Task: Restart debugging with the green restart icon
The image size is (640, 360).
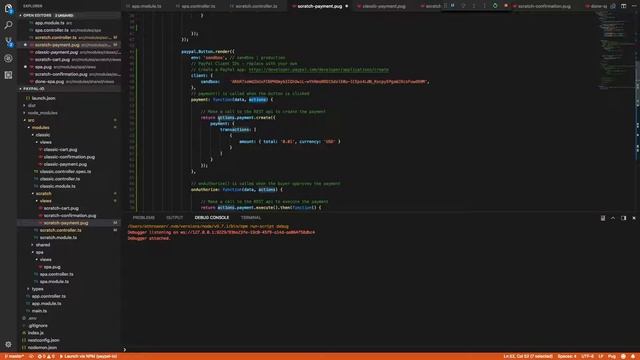Action: (495, 6)
